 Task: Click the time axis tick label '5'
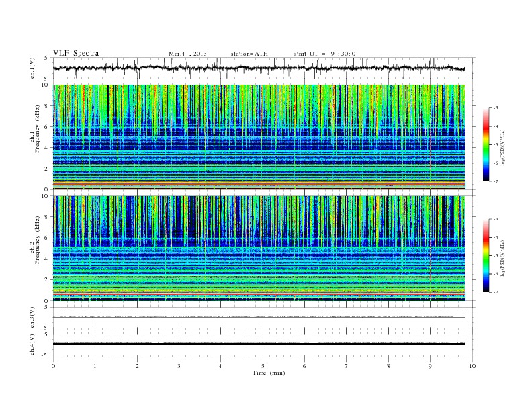click(263, 366)
